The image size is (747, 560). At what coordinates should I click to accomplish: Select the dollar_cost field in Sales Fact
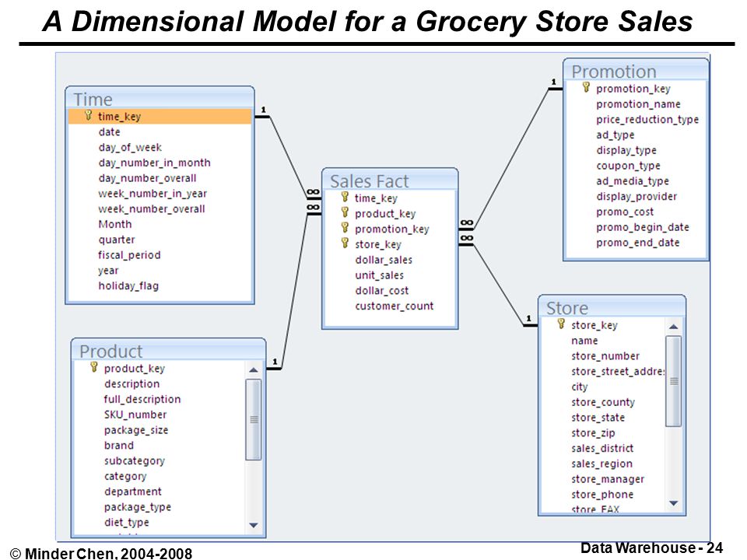[x=381, y=290]
